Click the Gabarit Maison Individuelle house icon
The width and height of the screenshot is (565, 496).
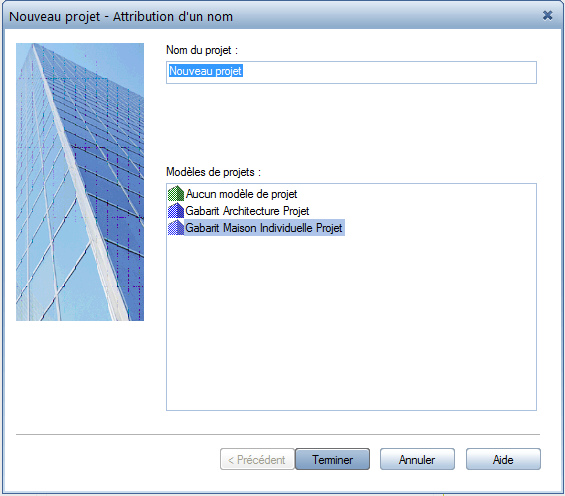176,228
